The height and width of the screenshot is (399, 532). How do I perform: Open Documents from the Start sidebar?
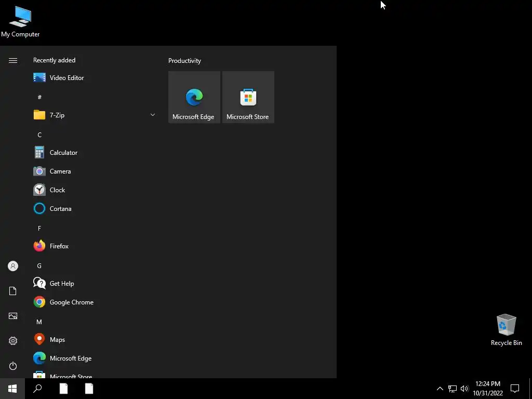(13, 291)
